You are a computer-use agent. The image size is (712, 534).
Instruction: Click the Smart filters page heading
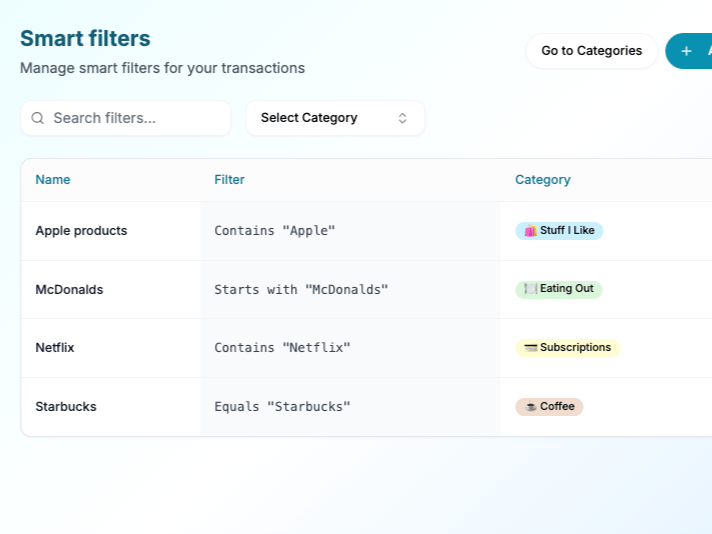(x=85, y=39)
